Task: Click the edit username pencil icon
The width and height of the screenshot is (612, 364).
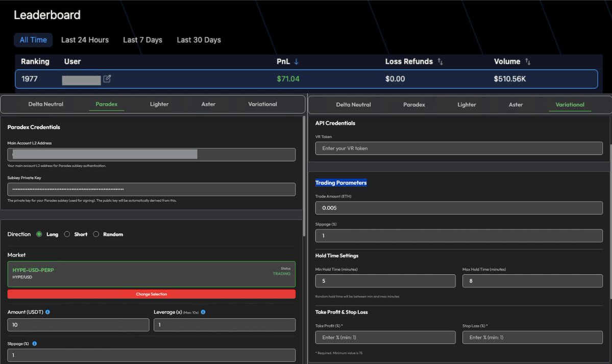Action: click(107, 79)
